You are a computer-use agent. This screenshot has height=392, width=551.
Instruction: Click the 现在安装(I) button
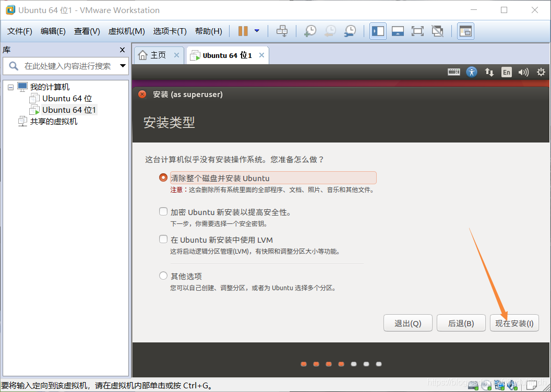tap(514, 323)
